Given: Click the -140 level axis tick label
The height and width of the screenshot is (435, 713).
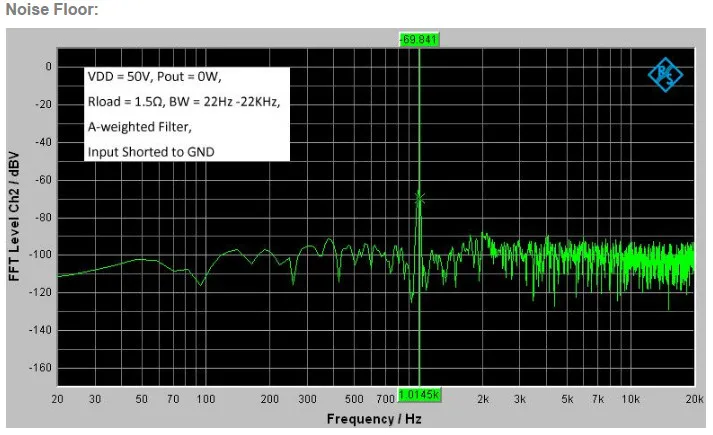Looking at the screenshot, I should click(41, 330).
